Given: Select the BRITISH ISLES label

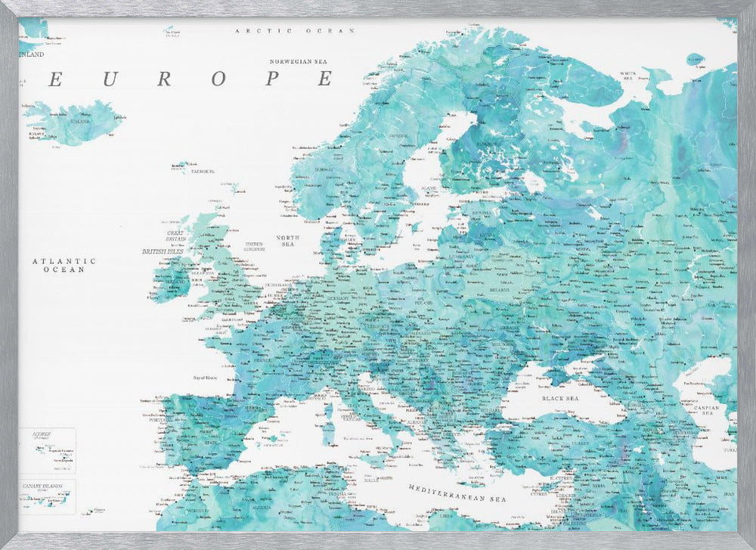Looking at the screenshot, I should pos(163,252).
